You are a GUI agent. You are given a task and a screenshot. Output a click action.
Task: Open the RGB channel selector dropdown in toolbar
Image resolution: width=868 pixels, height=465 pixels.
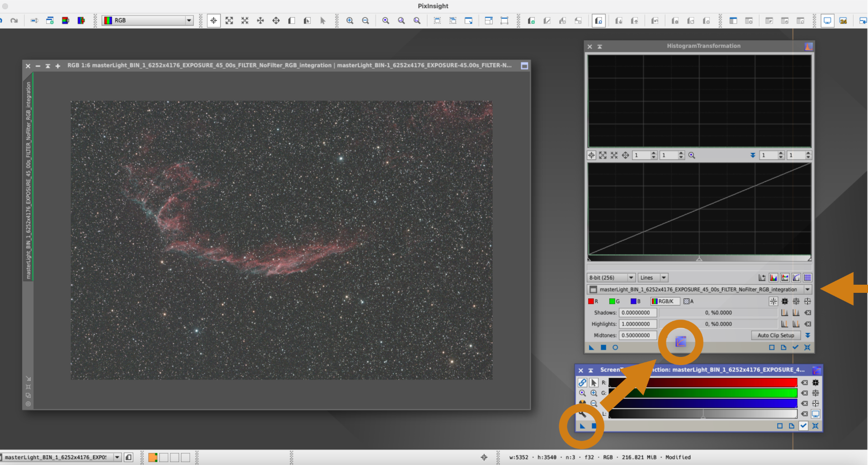(148, 20)
